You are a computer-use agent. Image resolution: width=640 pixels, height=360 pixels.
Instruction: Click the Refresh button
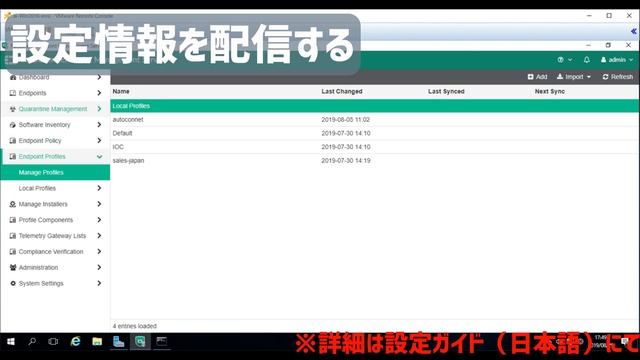[x=618, y=77]
